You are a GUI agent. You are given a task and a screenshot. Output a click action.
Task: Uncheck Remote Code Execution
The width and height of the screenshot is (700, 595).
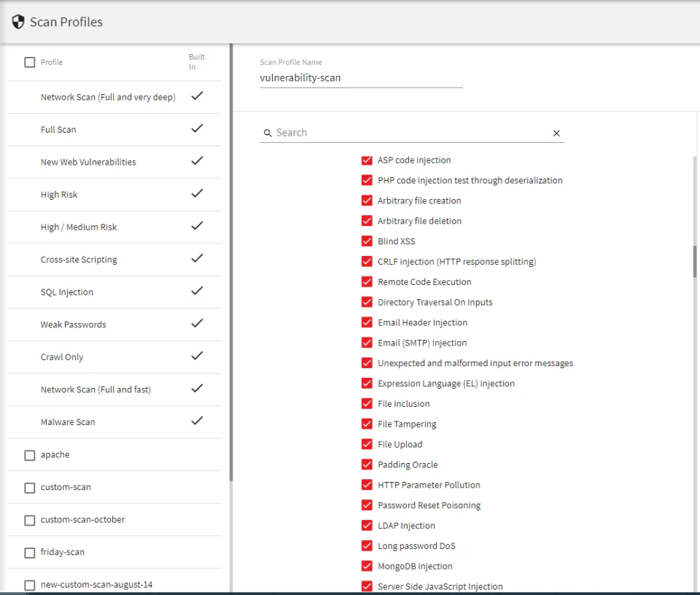click(x=367, y=281)
